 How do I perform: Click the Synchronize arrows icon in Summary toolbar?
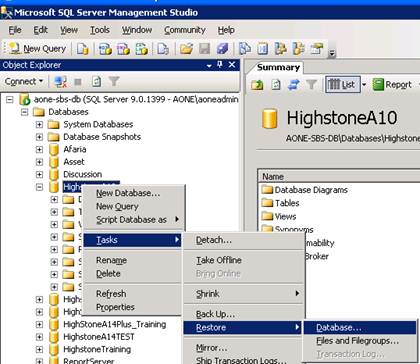click(293, 85)
